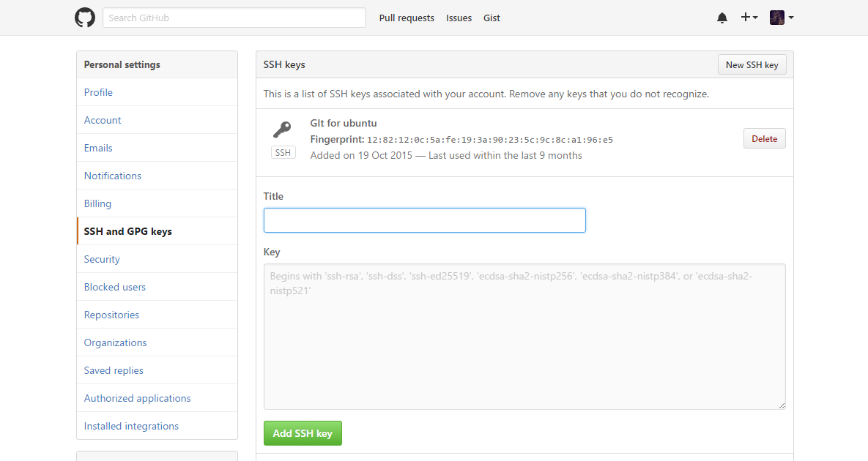Open the Notifications settings section
The image size is (868, 461).
point(112,176)
